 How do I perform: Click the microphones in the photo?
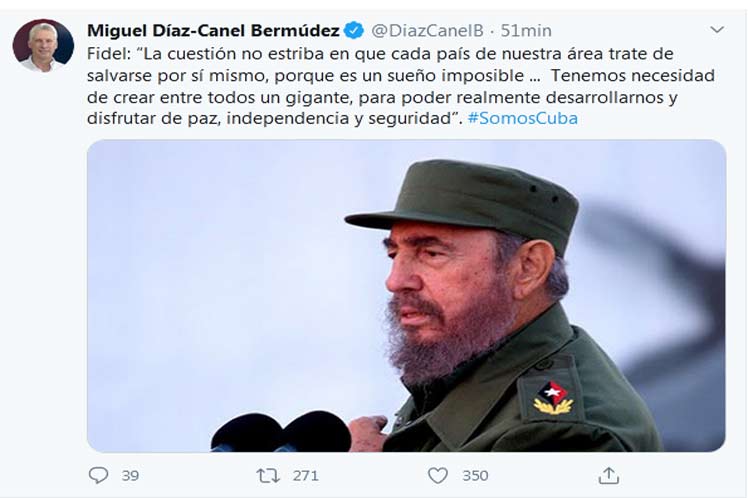click(x=280, y=432)
